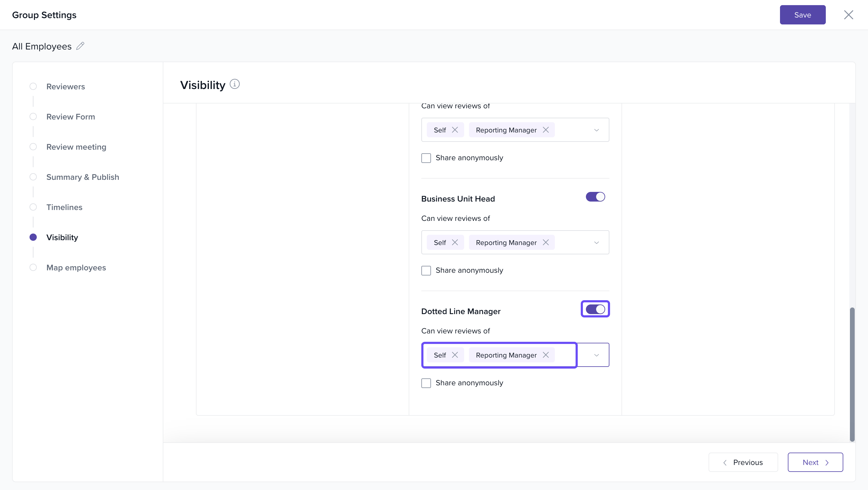This screenshot has width=868, height=490.
Task: Click the pencil icon beside All Employees
Action: click(80, 46)
